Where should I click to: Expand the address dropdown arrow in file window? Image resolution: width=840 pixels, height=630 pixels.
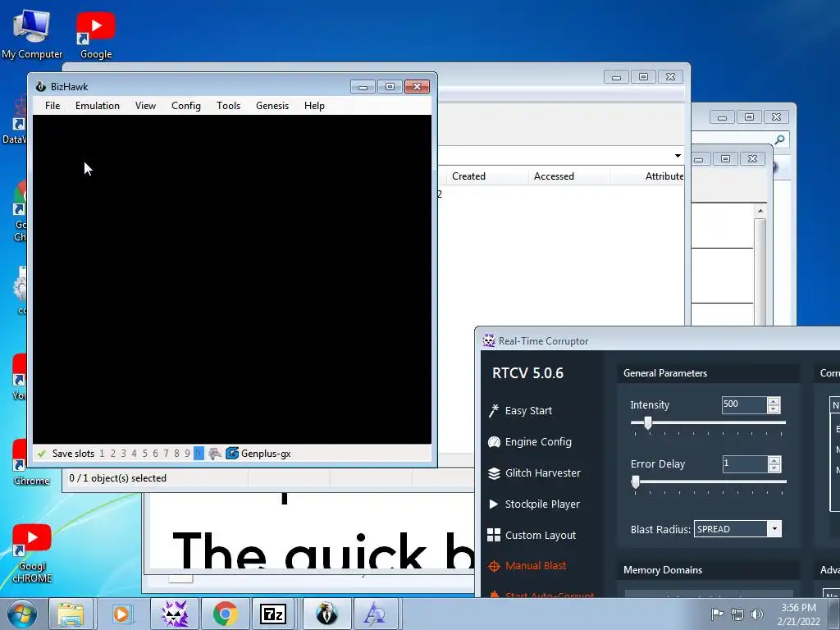(x=678, y=155)
